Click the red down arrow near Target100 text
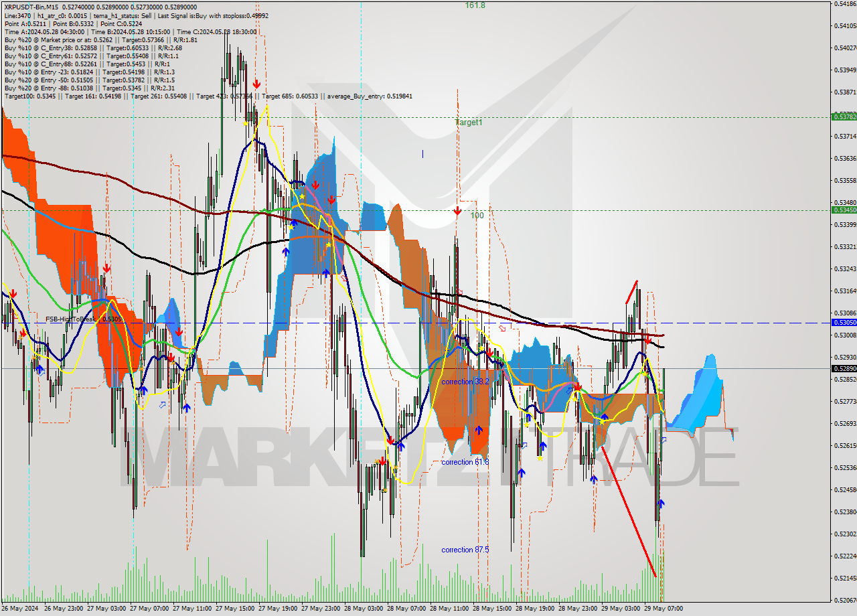857x616 pixels. click(256, 84)
